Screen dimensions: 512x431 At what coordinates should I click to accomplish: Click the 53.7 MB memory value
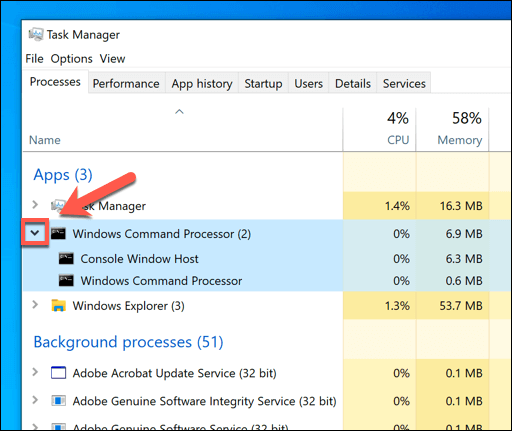click(x=461, y=305)
